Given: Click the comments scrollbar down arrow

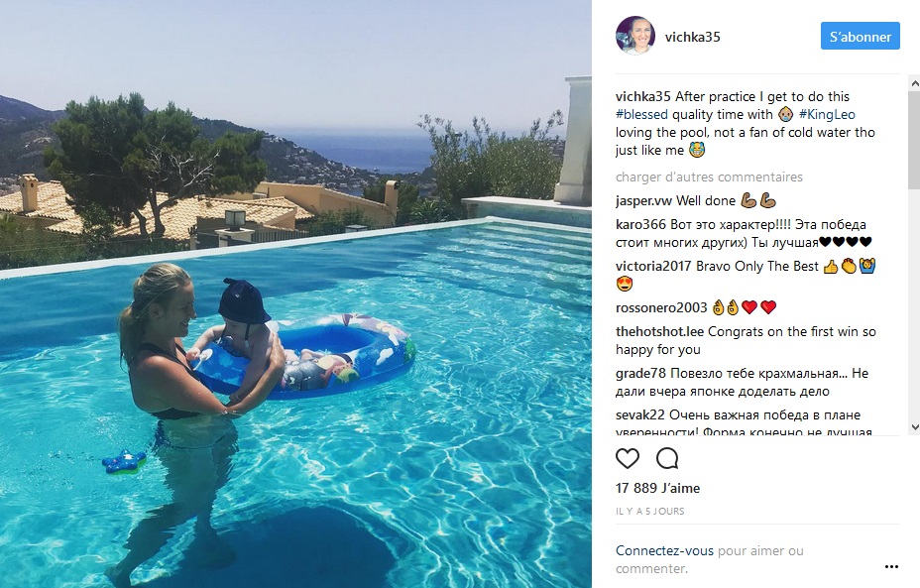Looking at the screenshot, I should click(x=914, y=427).
